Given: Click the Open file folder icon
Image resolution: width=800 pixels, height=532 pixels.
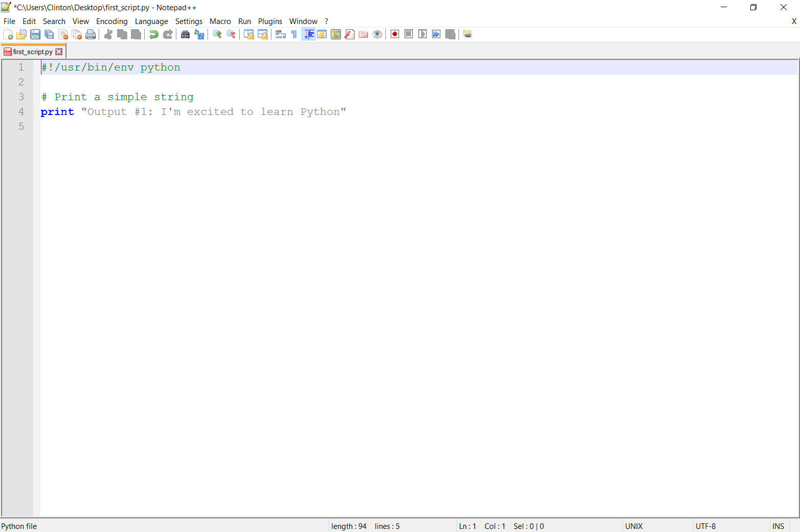Looking at the screenshot, I should [x=21, y=34].
